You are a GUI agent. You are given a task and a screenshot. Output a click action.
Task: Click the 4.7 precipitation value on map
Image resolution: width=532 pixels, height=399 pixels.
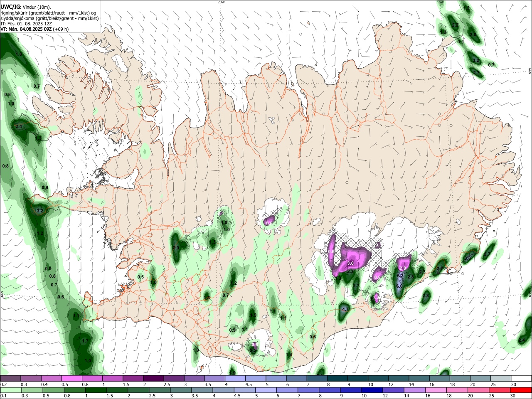click(x=345, y=310)
